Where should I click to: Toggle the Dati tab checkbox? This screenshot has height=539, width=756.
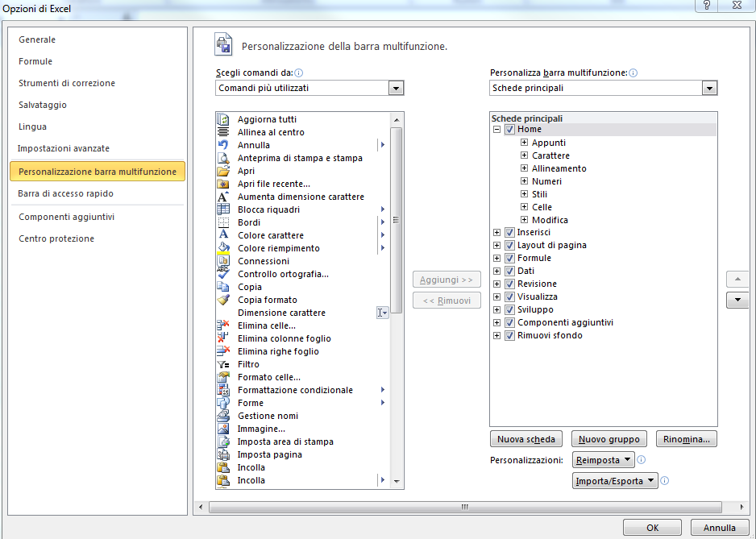(x=509, y=271)
